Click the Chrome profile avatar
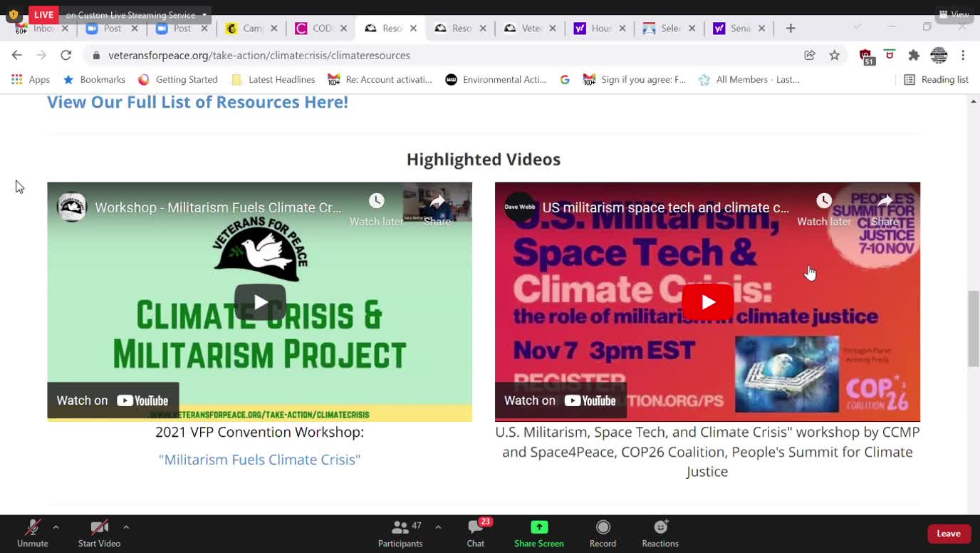This screenshot has height=553, width=980. pyautogui.click(x=939, y=55)
